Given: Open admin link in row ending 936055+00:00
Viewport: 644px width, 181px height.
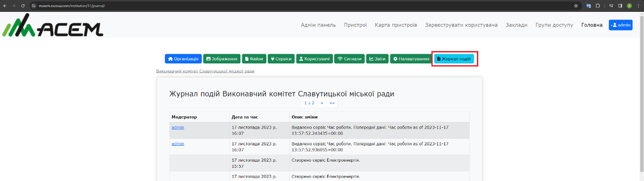Looking at the screenshot, I should tap(178, 144).
